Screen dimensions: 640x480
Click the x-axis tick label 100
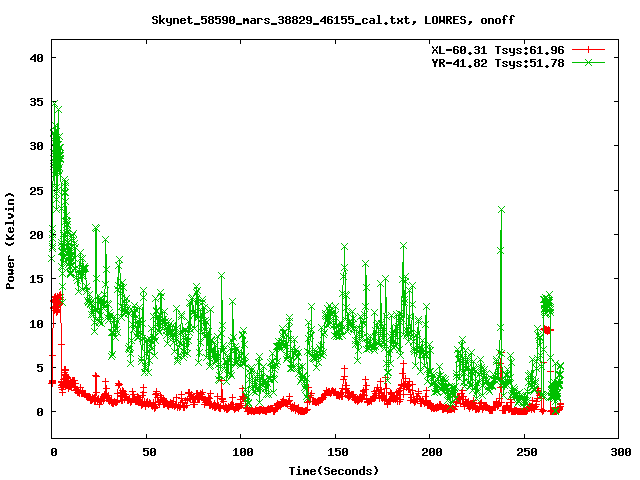(243, 452)
